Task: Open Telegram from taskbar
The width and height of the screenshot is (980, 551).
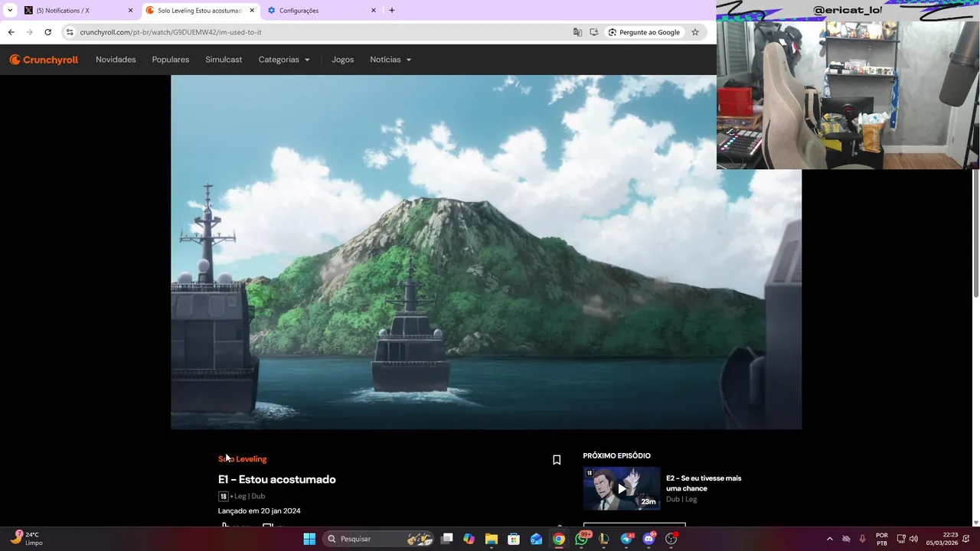Action: pos(626,539)
